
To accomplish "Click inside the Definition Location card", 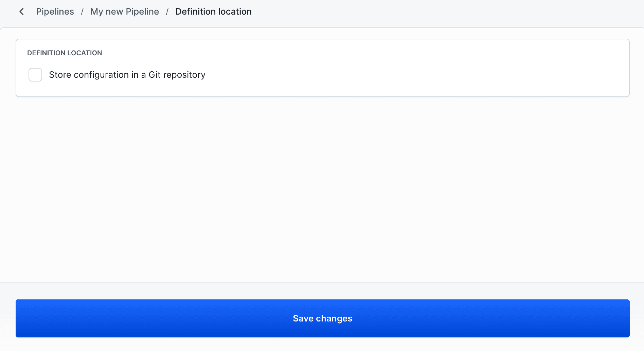I will [322, 67].
